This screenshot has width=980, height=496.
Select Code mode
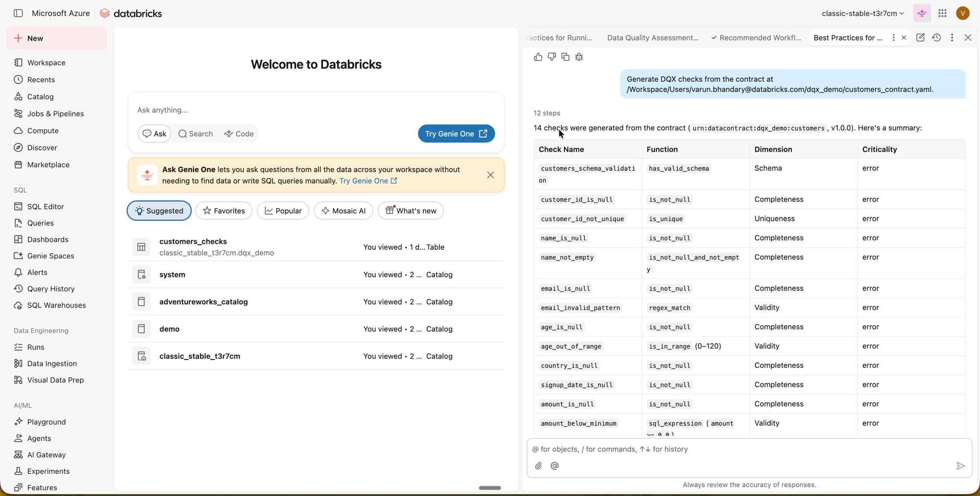239,134
